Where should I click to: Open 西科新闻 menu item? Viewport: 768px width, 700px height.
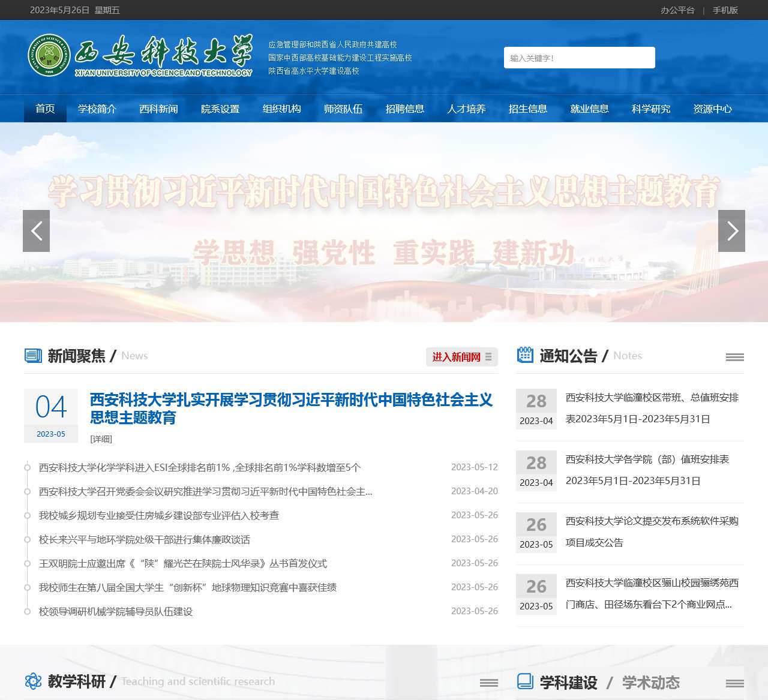[x=158, y=109]
